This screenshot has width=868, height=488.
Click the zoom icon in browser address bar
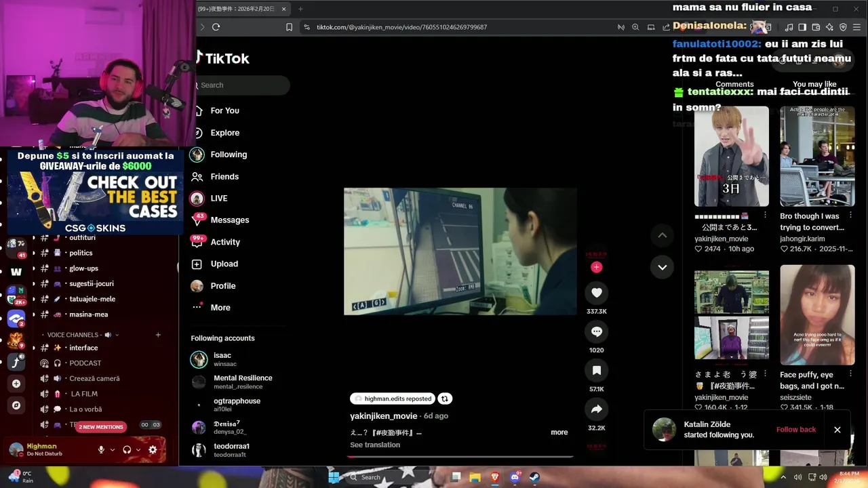click(x=635, y=27)
